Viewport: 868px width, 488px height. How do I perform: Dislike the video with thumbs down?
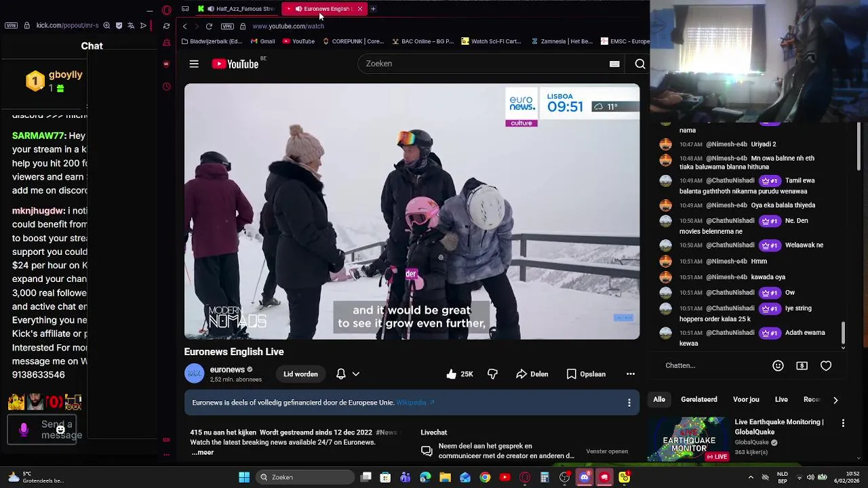pyautogui.click(x=492, y=374)
